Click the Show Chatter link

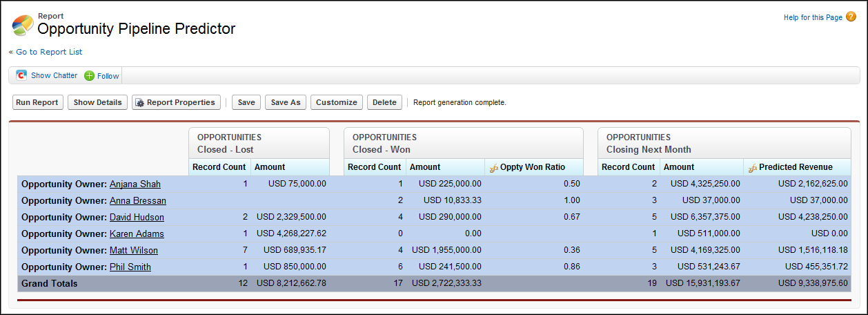pyautogui.click(x=55, y=75)
